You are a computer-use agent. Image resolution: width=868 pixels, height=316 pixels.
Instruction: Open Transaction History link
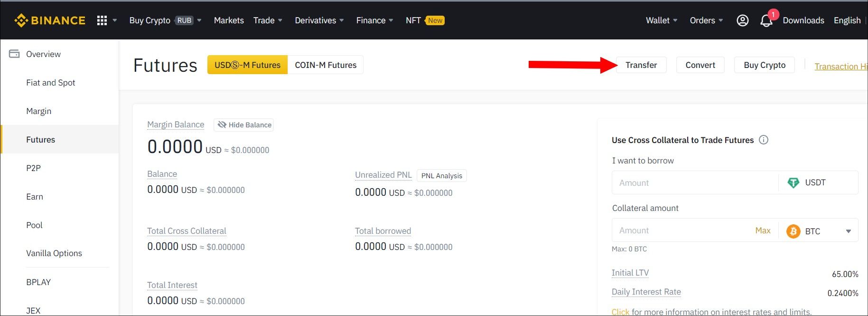click(841, 67)
